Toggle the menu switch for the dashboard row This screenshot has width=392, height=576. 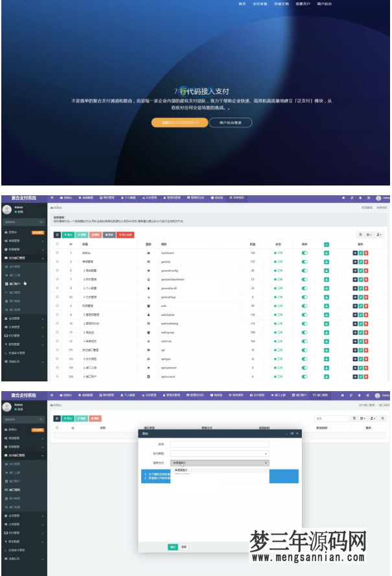coord(305,252)
